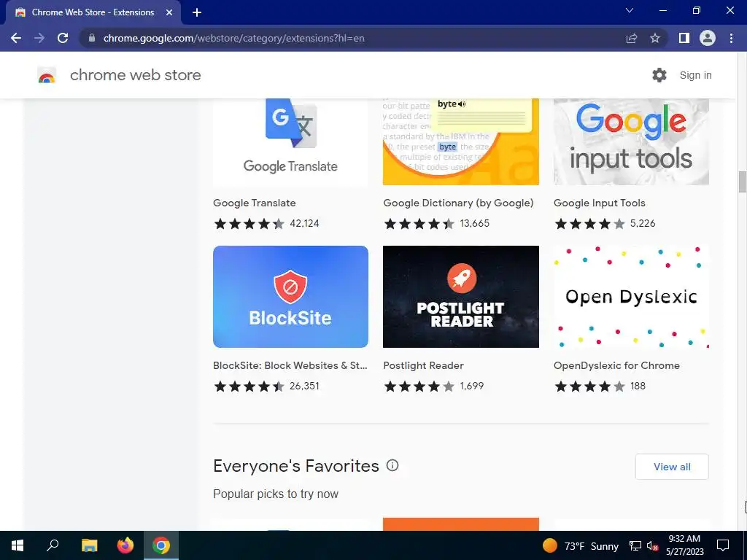Image resolution: width=747 pixels, height=560 pixels.
Task: Click the Chrome Web Store rainbow logo
Action: [x=47, y=75]
